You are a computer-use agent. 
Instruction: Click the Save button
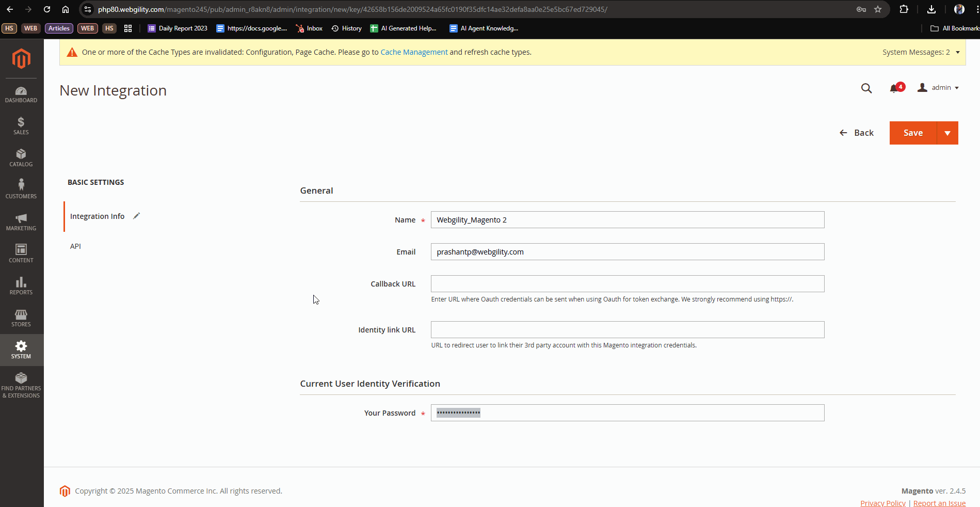click(x=912, y=133)
